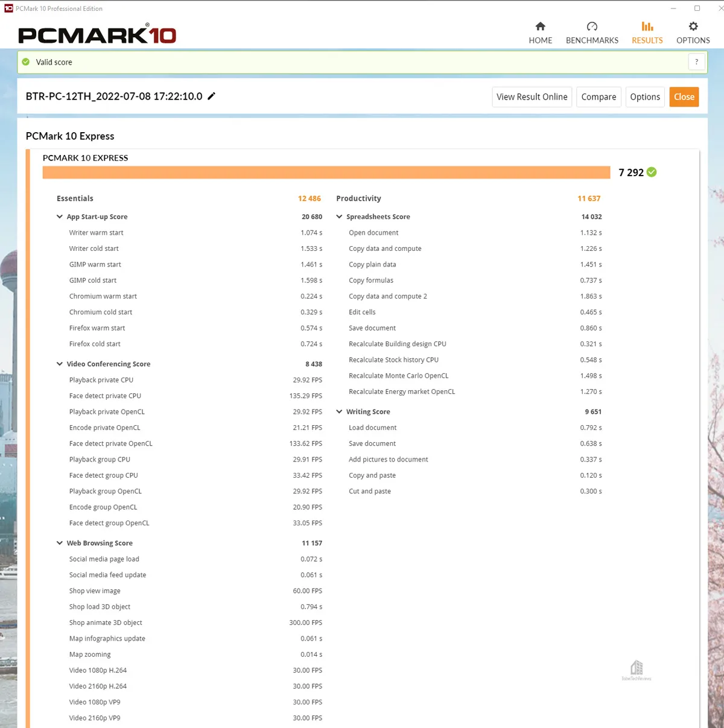Edit result name with the pencil icon
The width and height of the screenshot is (724, 728).
point(211,96)
